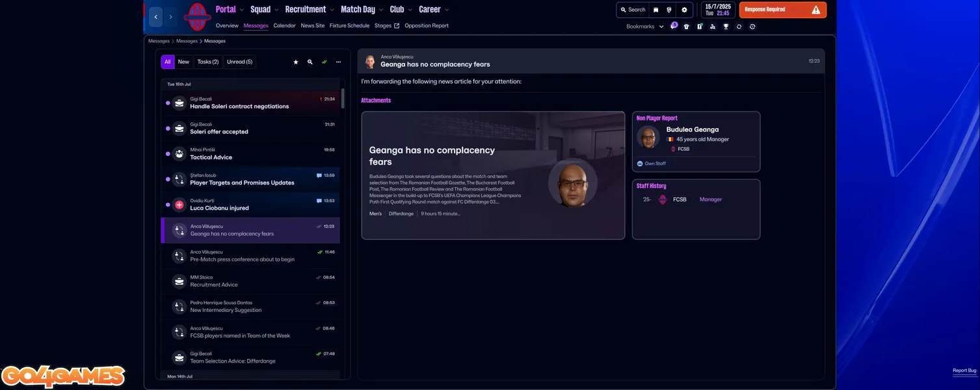Switch message filter to New
This screenshot has width=980, height=390.
(x=183, y=62)
